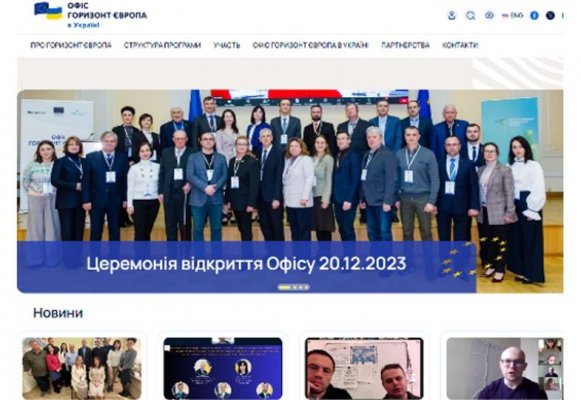Select the first active slider dot

[x=284, y=287]
